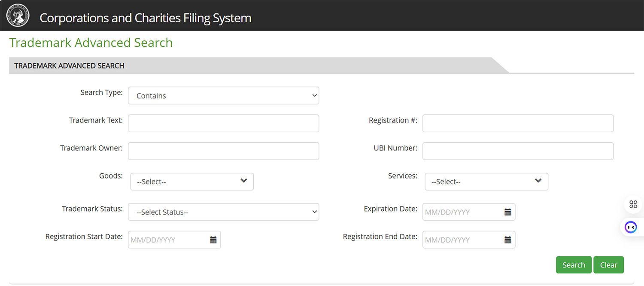Open the Services select dropdown
Image resolution: width=644 pixels, height=286 pixels.
pyautogui.click(x=486, y=181)
